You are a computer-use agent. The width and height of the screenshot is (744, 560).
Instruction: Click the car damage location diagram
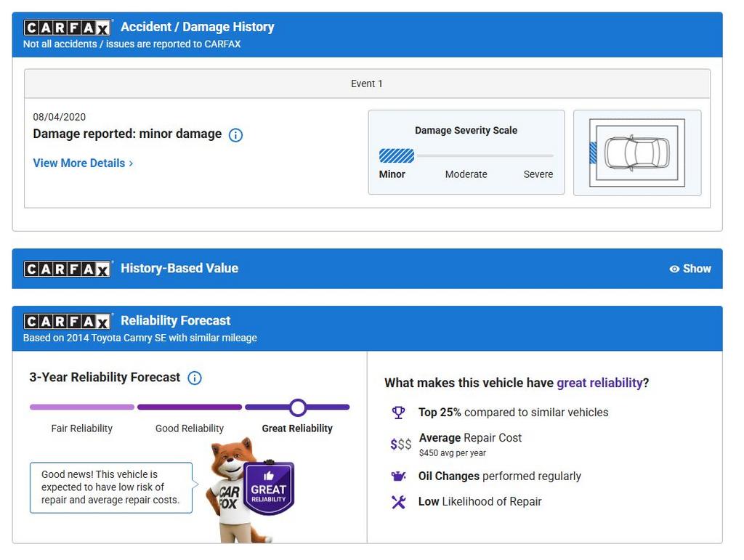pos(636,153)
